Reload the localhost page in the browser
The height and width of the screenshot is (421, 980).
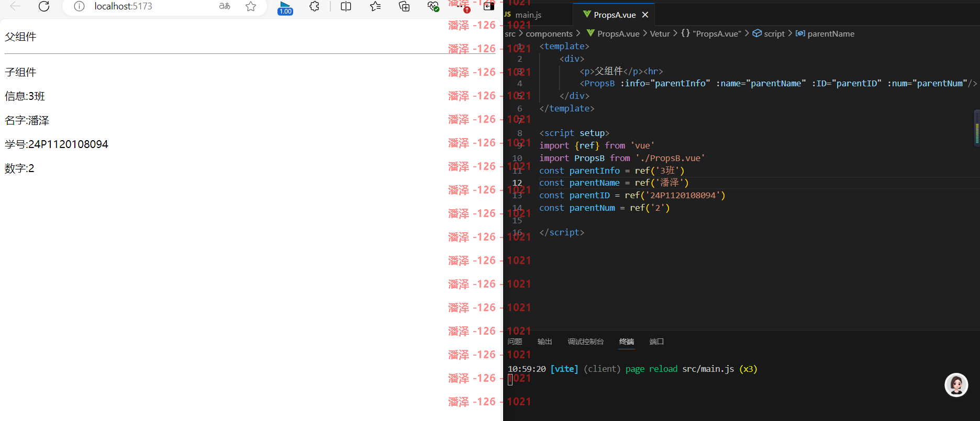(44, 6)
